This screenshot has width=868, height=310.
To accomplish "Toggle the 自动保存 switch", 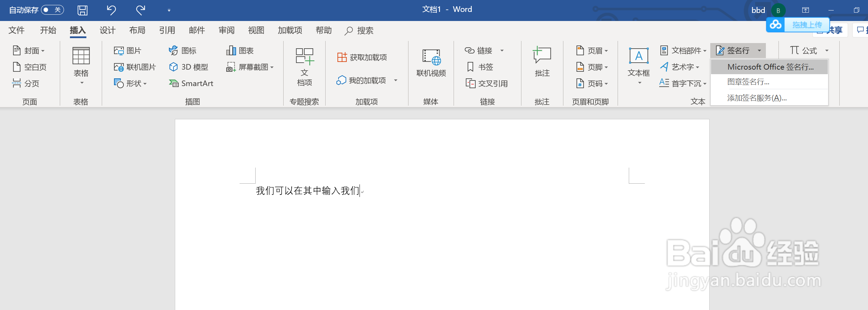I will pos(52,10).
